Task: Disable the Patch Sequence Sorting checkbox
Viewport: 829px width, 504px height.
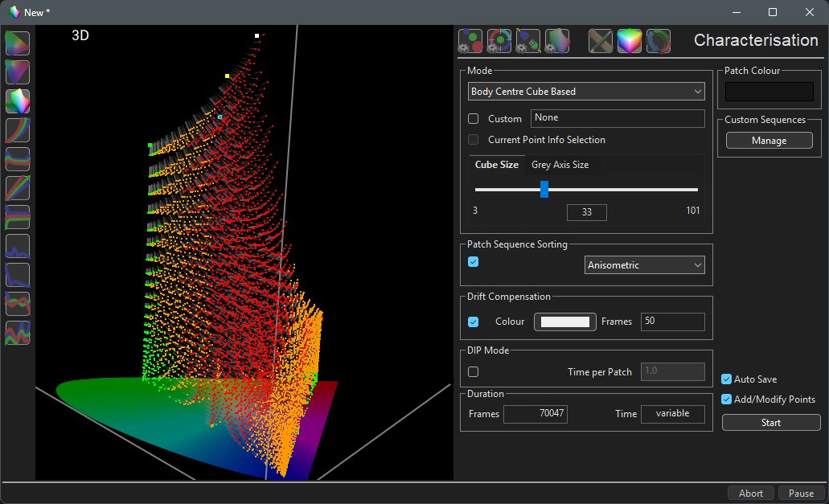Action: point(473,262)
